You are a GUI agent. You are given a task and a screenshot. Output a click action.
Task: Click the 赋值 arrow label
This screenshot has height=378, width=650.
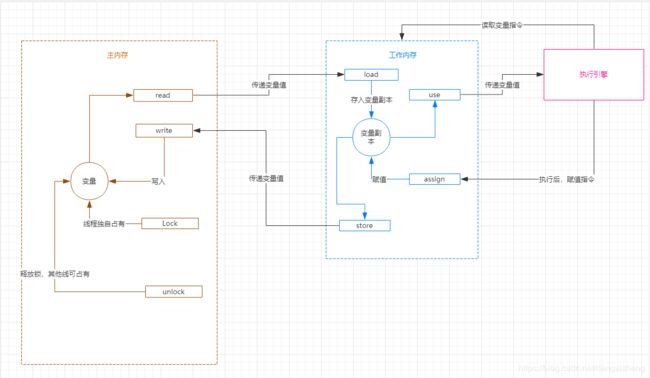tap(379, 179)
